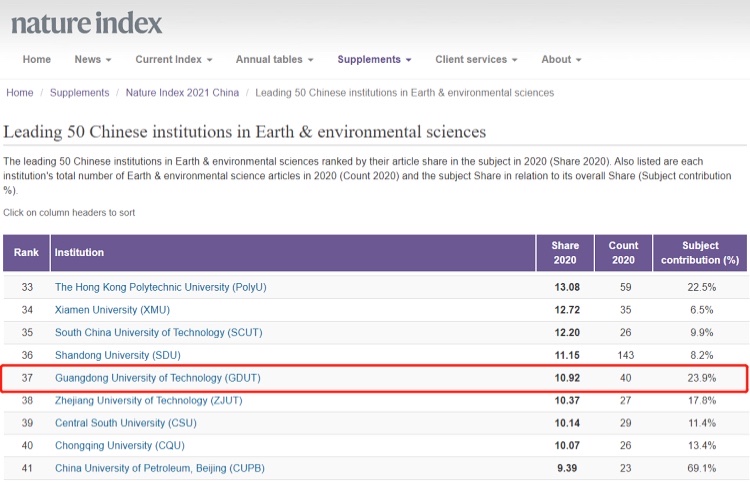Sort table by Rank column
This screenshot has width=750, height=482.
(26, 252)
